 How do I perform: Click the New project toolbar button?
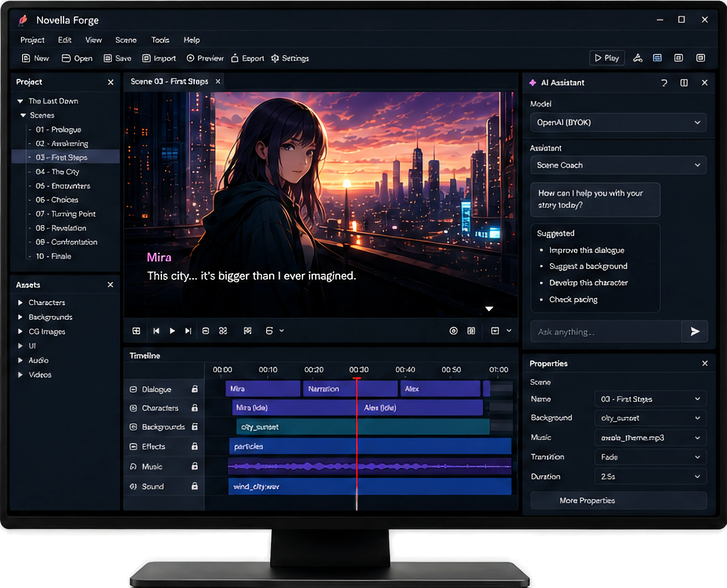36,58
